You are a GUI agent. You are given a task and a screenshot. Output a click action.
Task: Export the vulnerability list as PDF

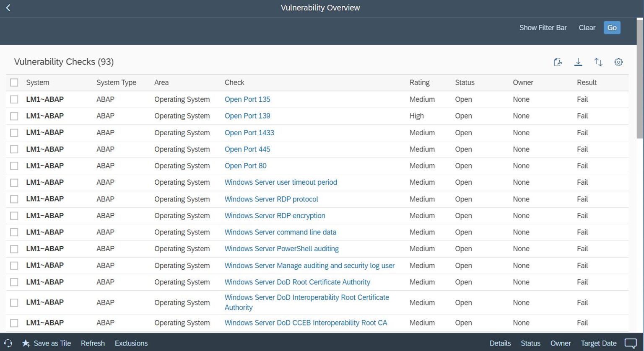coord(558,62)
